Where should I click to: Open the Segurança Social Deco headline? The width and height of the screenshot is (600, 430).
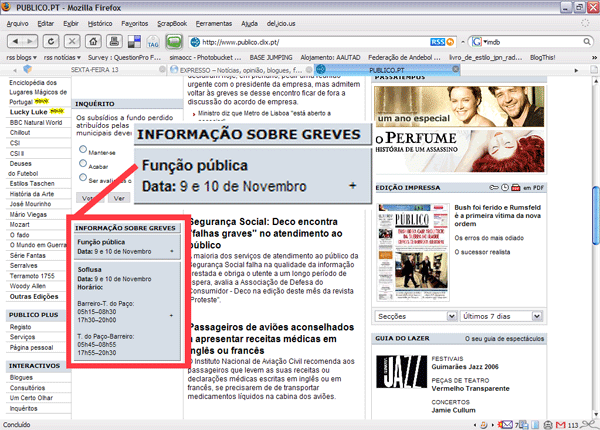click(x=264, y=233)
